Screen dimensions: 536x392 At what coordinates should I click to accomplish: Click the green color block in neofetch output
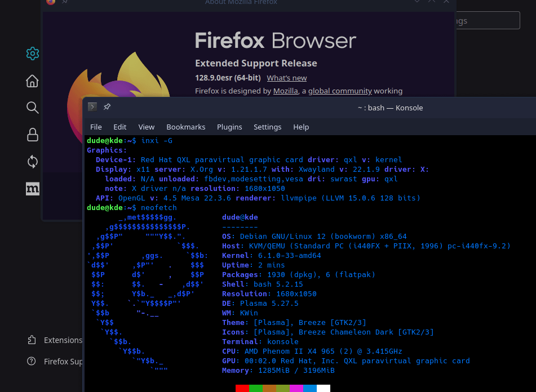pyautogui.click(x=256, y=388)
